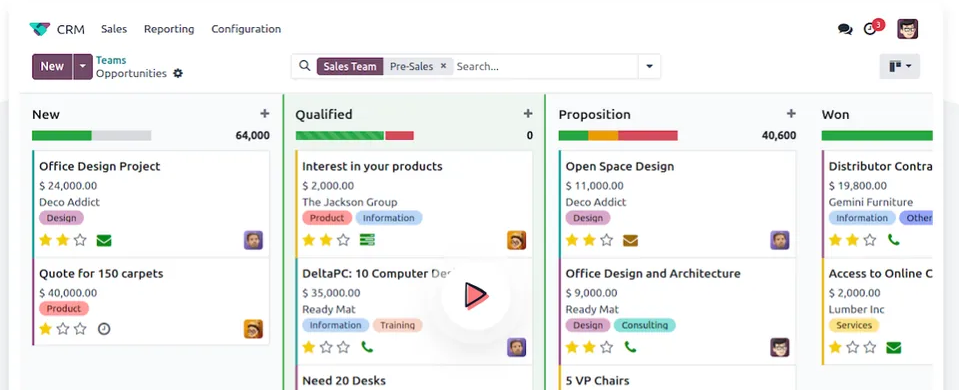Screen dimensions: 959x390
Task: Click the Consulting tag on Office Design and Architecture
Action: 644,325
